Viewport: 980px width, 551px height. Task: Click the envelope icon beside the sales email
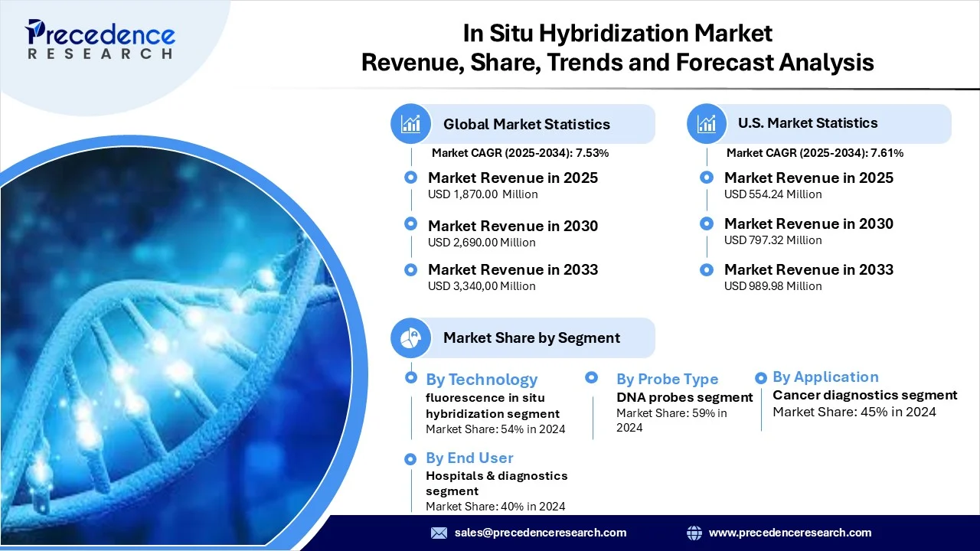tap(439, 533)
